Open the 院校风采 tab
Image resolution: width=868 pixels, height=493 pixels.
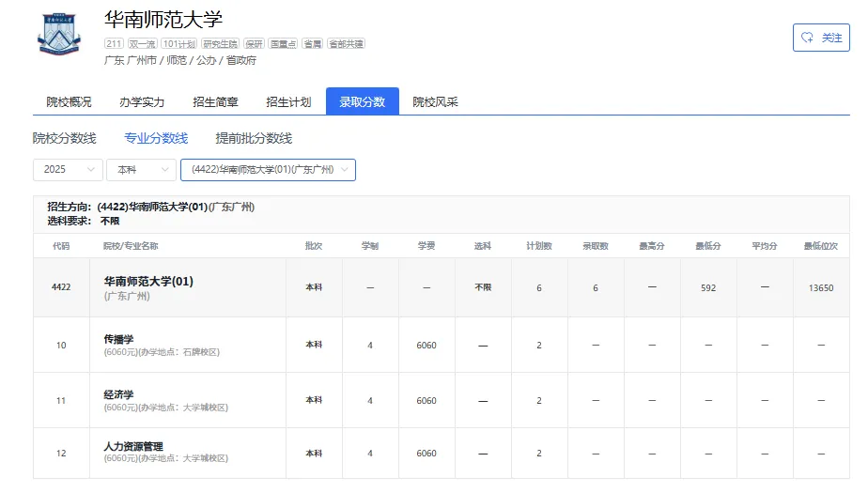coord(435,101)
